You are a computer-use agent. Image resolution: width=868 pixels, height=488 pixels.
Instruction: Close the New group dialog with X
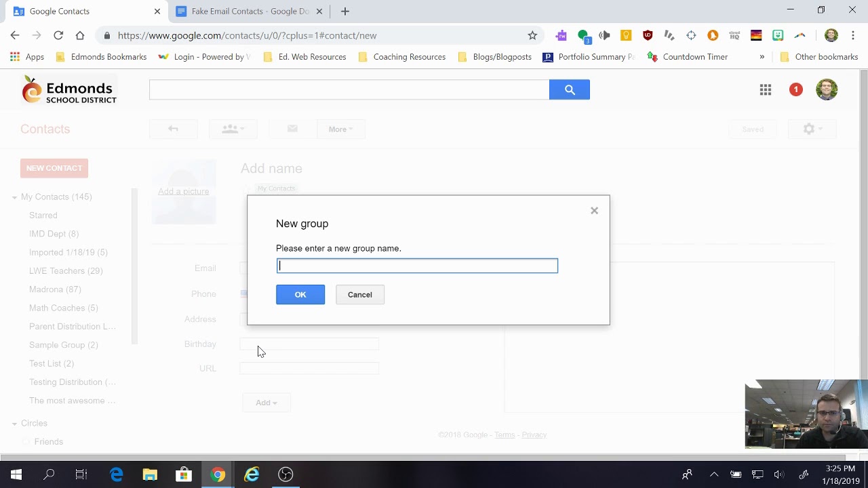pos(594,211)
